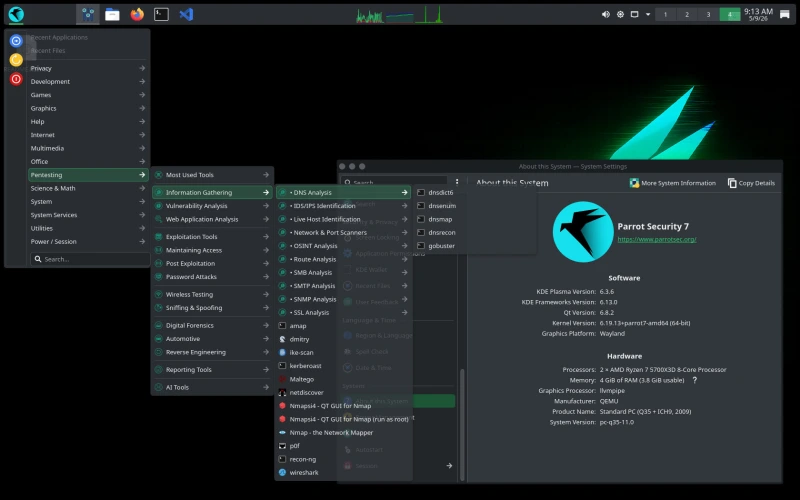Viewport: 800px width, 500px height.
Task: Click the System Settings search field
Action: (394, 182)
